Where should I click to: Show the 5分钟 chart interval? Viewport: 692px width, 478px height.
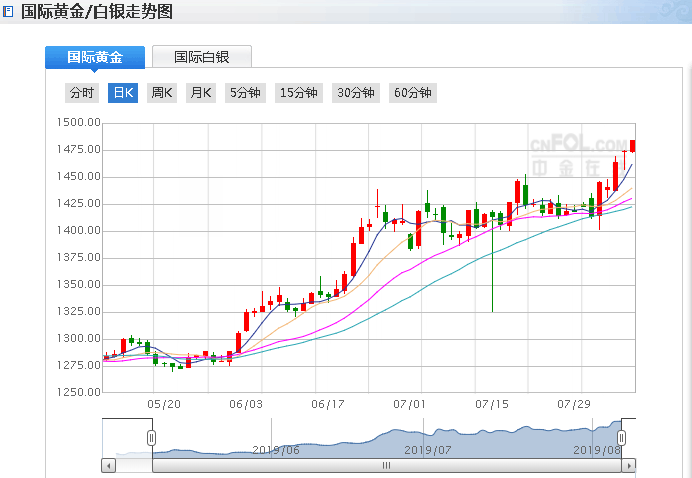[245, 93]
